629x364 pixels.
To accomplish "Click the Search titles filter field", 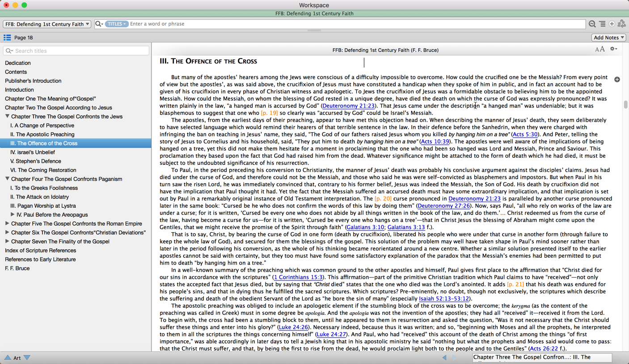I will pyautogui.click(x=76, y=51).
